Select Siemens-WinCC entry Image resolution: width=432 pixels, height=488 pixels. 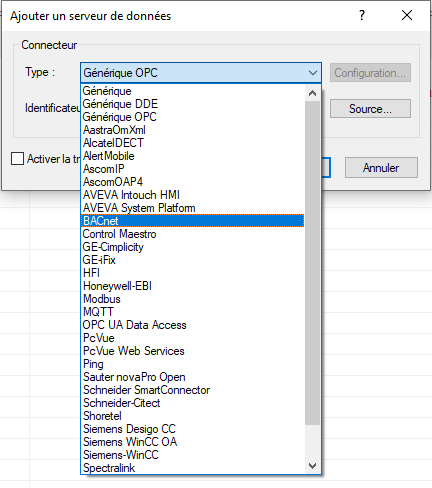193,455
